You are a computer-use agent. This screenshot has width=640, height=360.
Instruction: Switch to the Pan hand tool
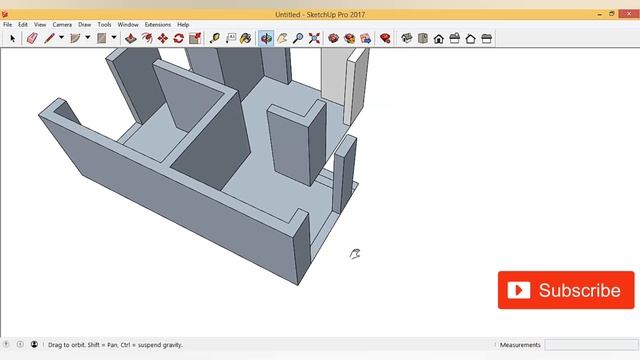pos(282,39)
